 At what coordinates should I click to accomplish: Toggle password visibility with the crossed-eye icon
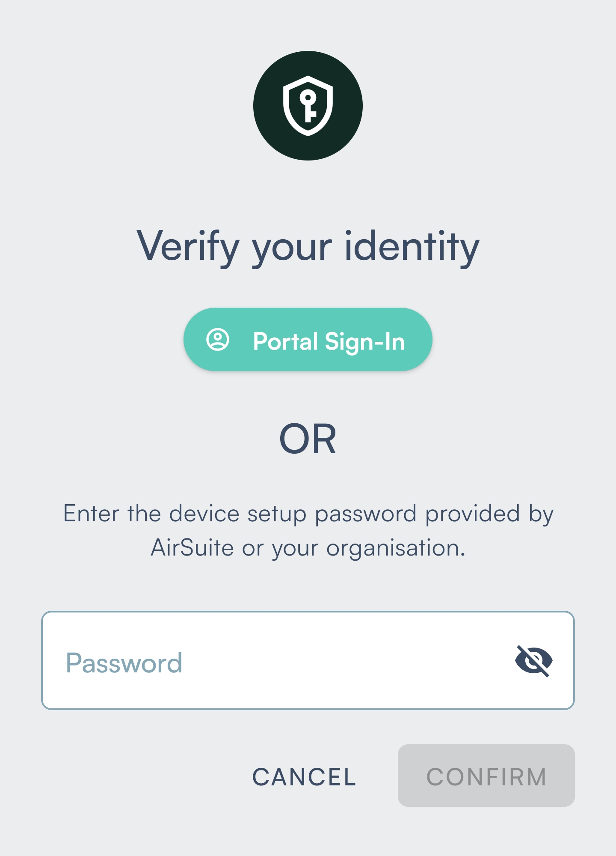coord(533,661)
